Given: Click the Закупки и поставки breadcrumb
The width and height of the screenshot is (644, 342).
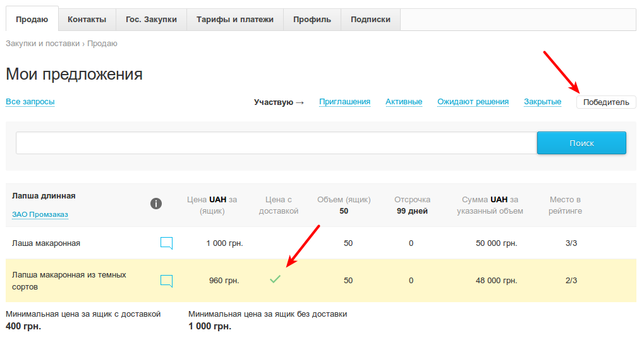Looking at the screenshot, I should coord(43,44).
